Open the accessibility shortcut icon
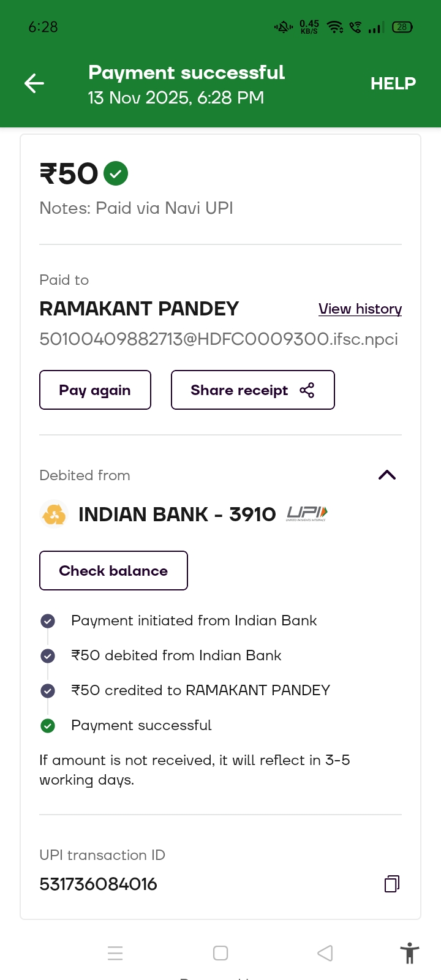The height and width of the screenshot is (980, 441). [409, 953]
